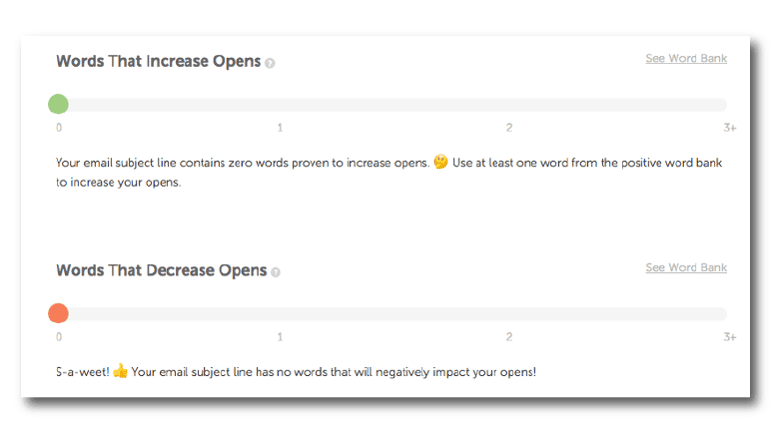This screenshot has width=770, height=433.
Task: Select the 1 mark on Decrease Opens scale
Action: [280, 337]
